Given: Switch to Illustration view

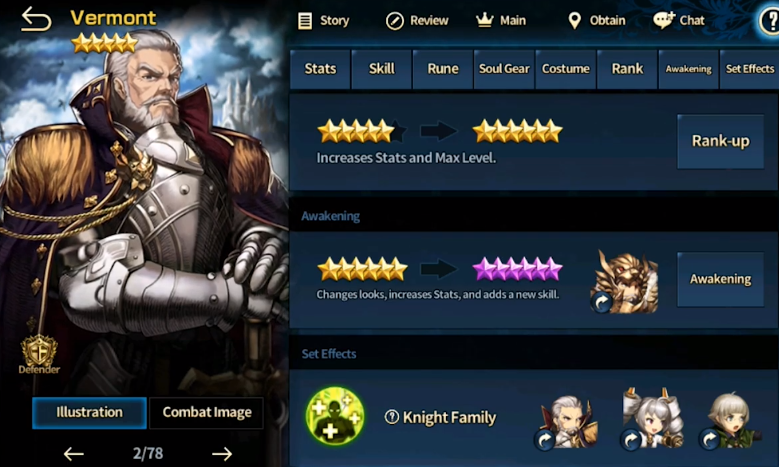Looking at the screenshot, I should pos(89,412).
